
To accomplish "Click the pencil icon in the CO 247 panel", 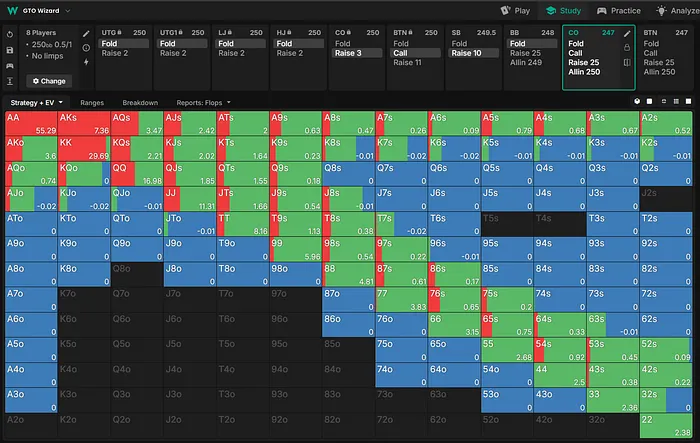I will click(627, 34).
